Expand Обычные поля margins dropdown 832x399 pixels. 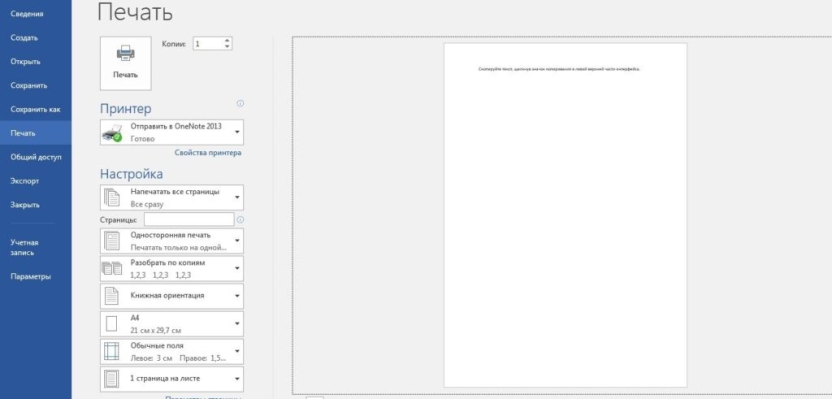[237, 351]
